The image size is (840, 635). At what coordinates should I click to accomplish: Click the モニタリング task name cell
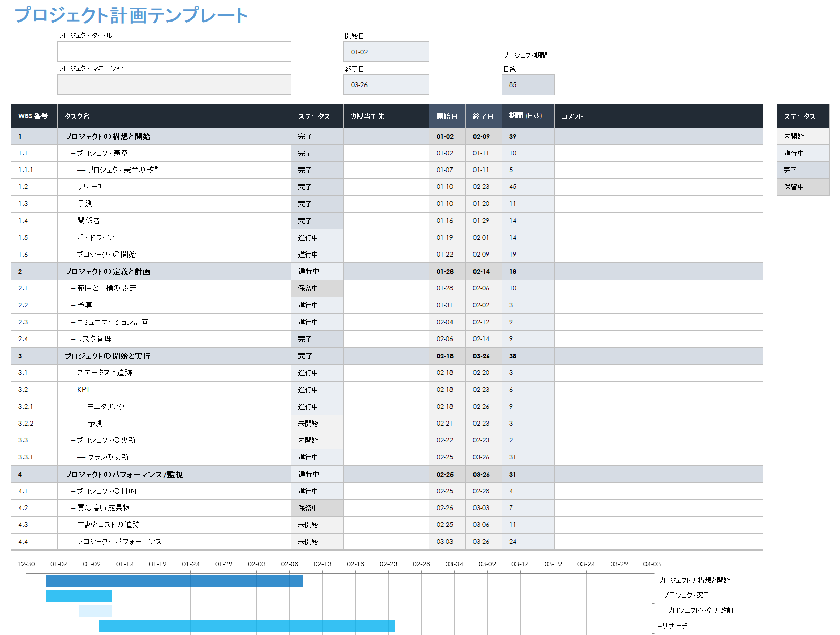[174, 407]
